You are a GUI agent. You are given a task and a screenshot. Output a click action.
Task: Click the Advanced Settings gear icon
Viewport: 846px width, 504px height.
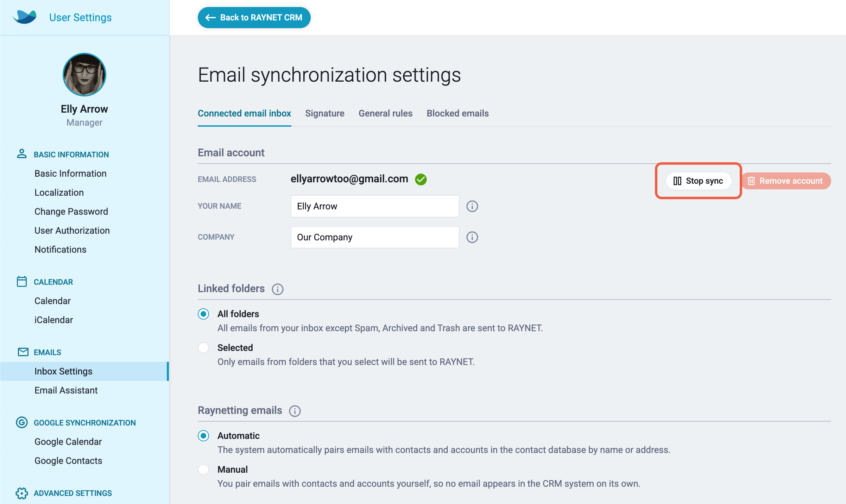22,493
